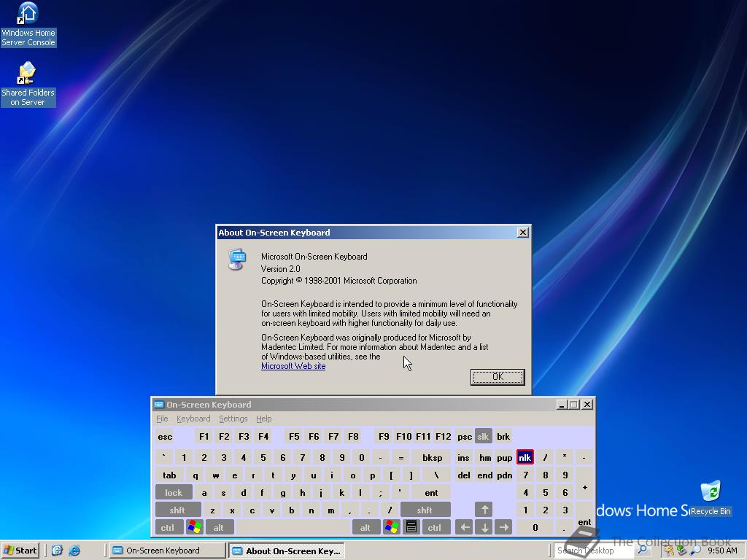The image size is (747, 560).
Task: Open the Keyboard menu
Action: (193, 418)
